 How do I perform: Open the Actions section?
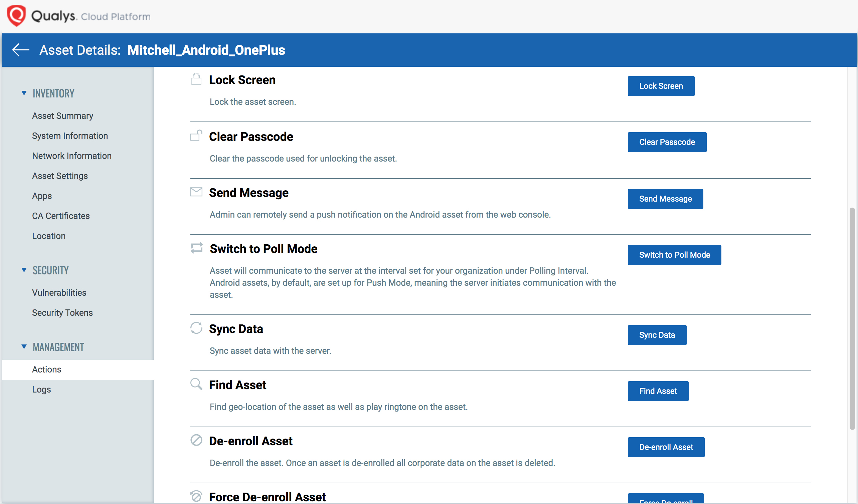coord(47,369)
